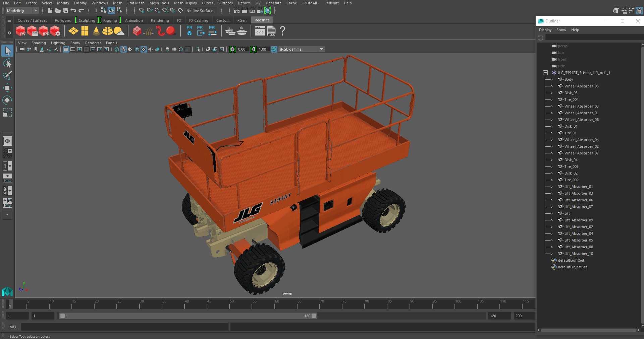This screenshot has height=339, width=644.
Task: Create Redshift dome light icon
Action: (x=107, y=31)
